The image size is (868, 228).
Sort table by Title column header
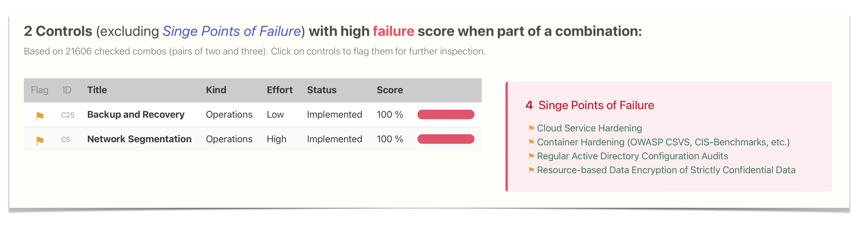[97, 90]
